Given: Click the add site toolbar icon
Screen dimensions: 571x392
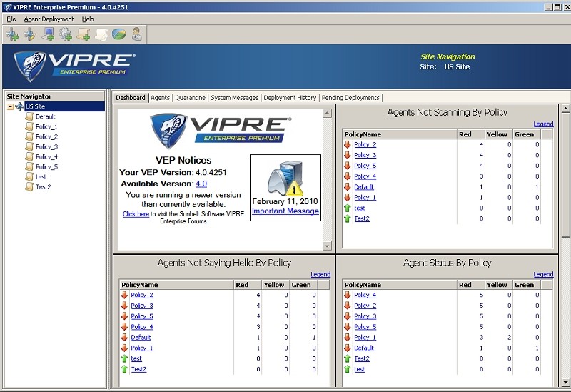Looking at the screenshot, I should (11, 34).
